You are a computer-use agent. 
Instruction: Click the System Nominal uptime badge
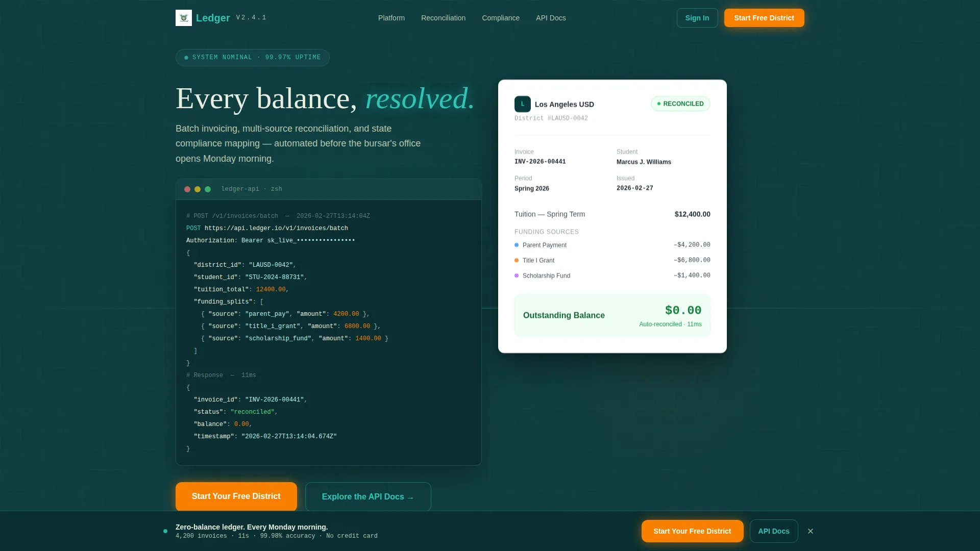click(x=253, y=58)
